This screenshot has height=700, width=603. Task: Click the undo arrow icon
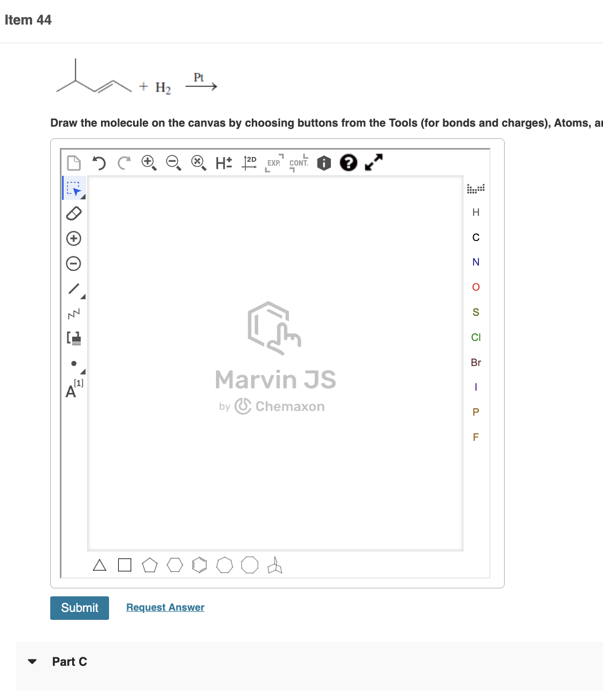click(x=99, y=163)
